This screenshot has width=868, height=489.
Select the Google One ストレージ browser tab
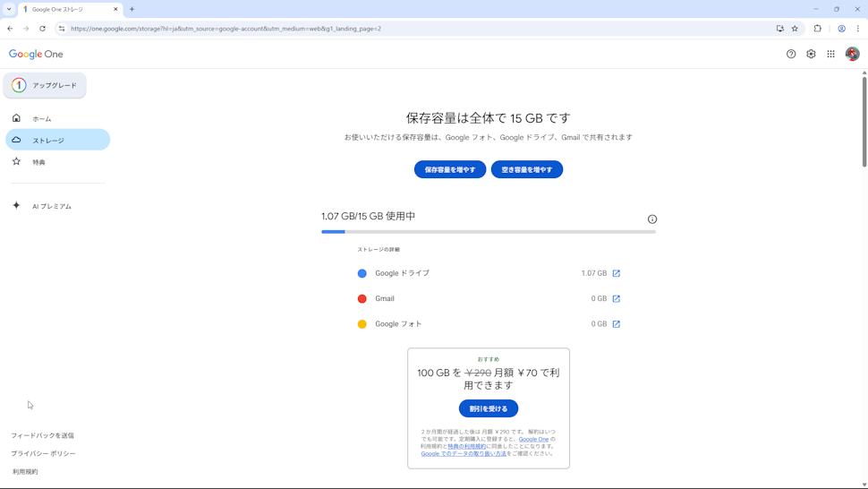coord(71,10)
